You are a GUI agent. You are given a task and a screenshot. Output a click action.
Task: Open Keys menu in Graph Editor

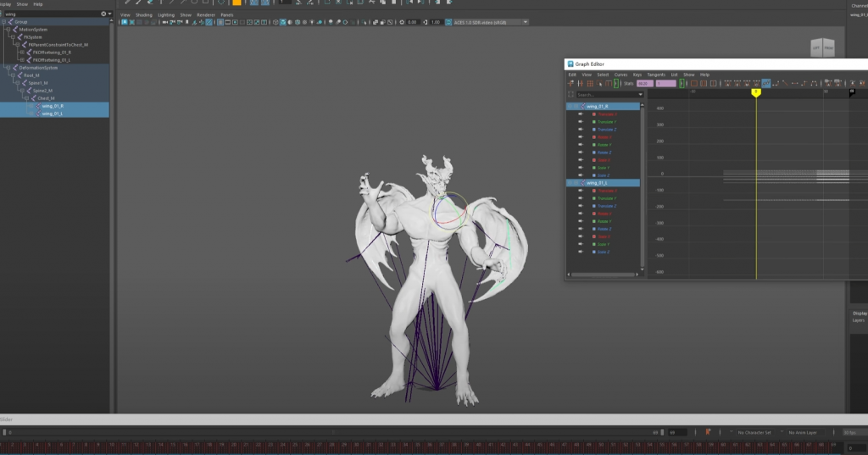637,75
